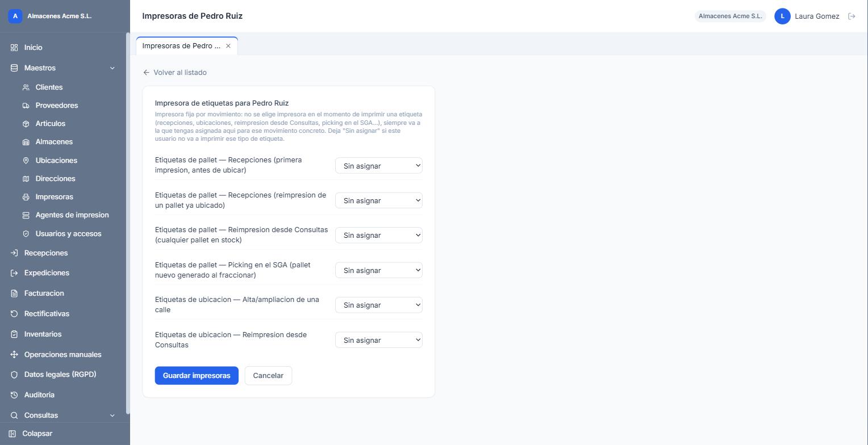
Task: Click the Articulos box icon
Action: [x=26, y=124]
